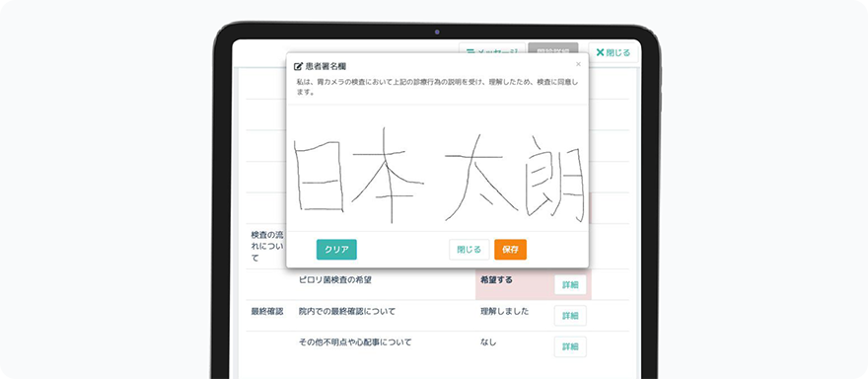Viewport: 868px width, 379px height.
Task: Click inside the handwritten signature canvas
Action: (x=437, y=168)
